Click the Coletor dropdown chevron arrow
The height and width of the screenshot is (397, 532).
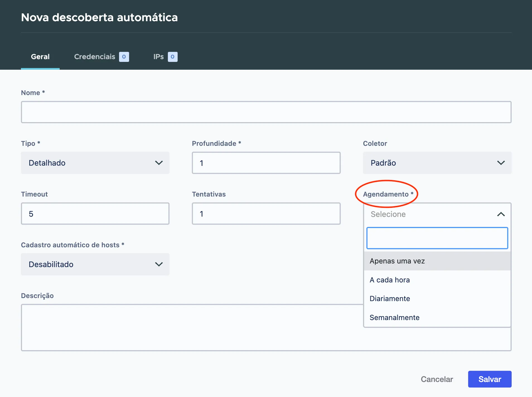pos(501,163)
